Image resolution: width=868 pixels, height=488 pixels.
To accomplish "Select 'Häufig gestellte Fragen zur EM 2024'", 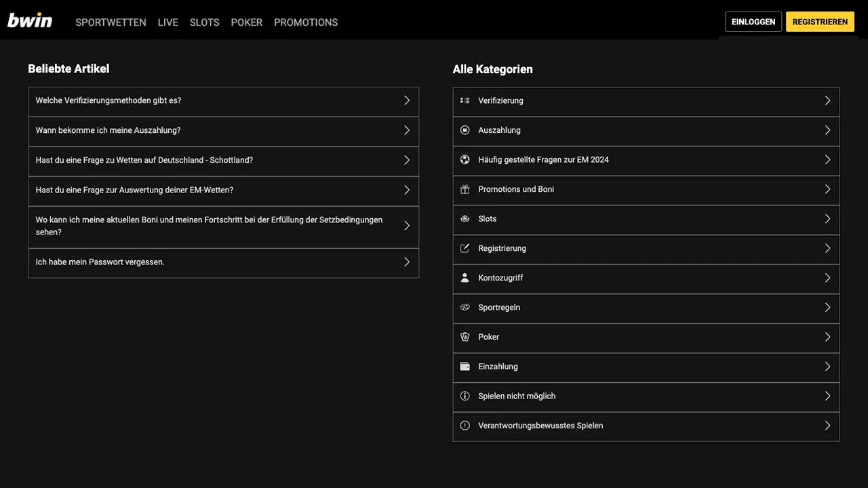I will [543, 160].
